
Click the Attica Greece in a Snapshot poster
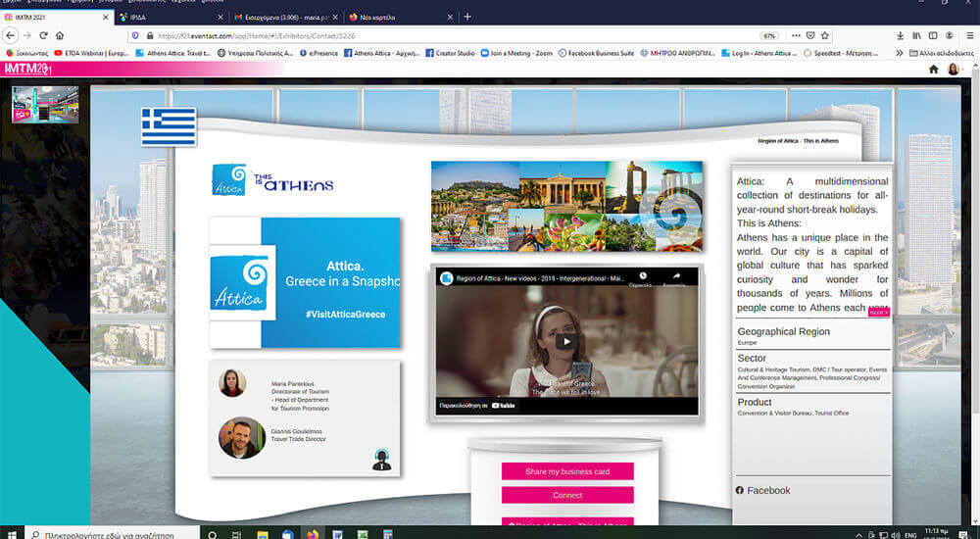coord(305,282)
